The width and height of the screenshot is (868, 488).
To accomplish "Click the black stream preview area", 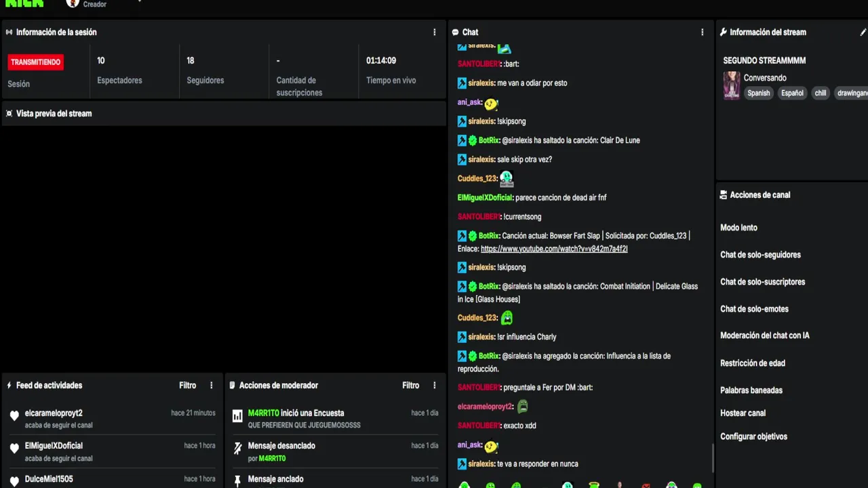I will pos(223,248).
